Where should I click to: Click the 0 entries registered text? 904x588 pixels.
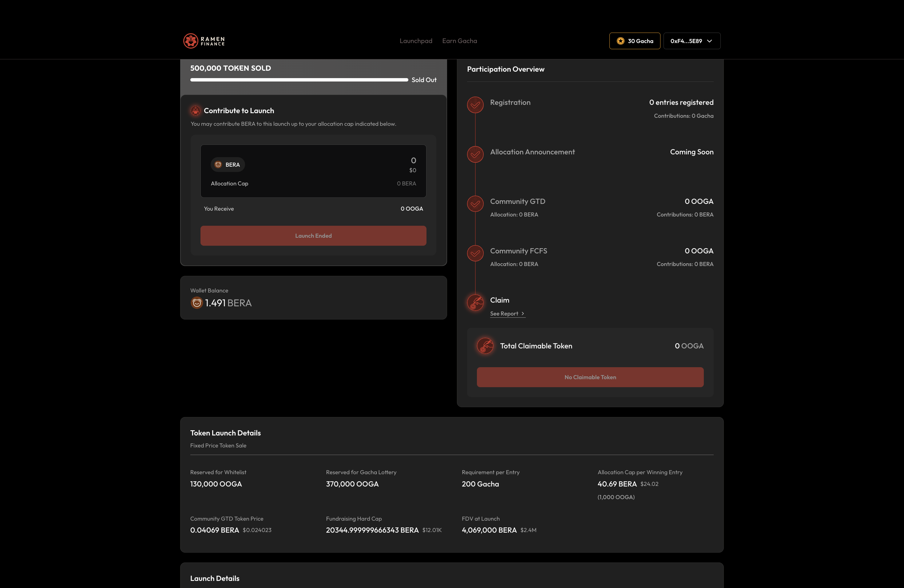[681, 102]
